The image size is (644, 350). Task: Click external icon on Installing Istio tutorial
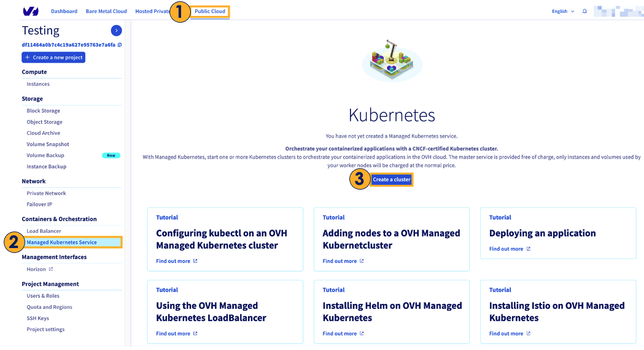coord(528,333)
